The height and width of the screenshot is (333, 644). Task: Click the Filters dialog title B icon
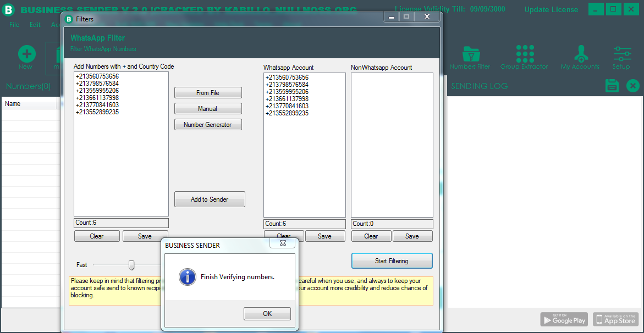click(69, 19)
